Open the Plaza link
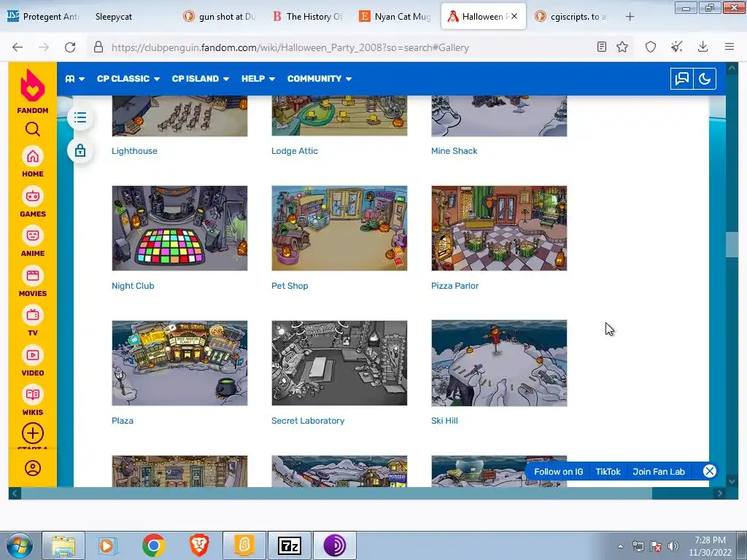The height and width of the screenshot is (560, 747). pyautogui.click(x=123, y=421)
